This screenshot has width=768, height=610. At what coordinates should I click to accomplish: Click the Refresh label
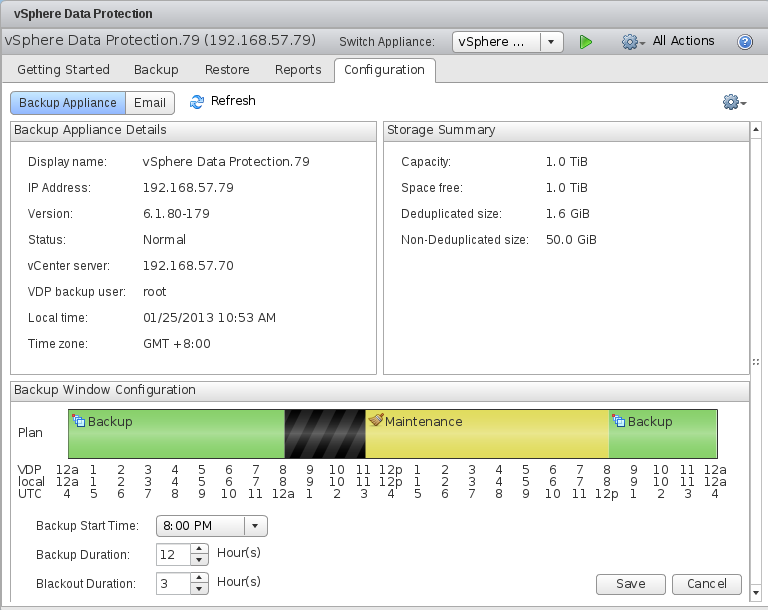coord(233,101)
